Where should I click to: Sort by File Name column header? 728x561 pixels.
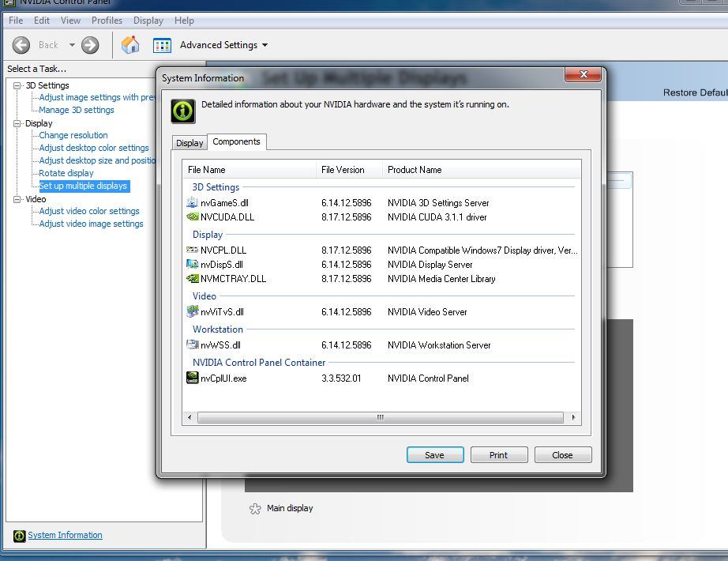pos(250,170)
